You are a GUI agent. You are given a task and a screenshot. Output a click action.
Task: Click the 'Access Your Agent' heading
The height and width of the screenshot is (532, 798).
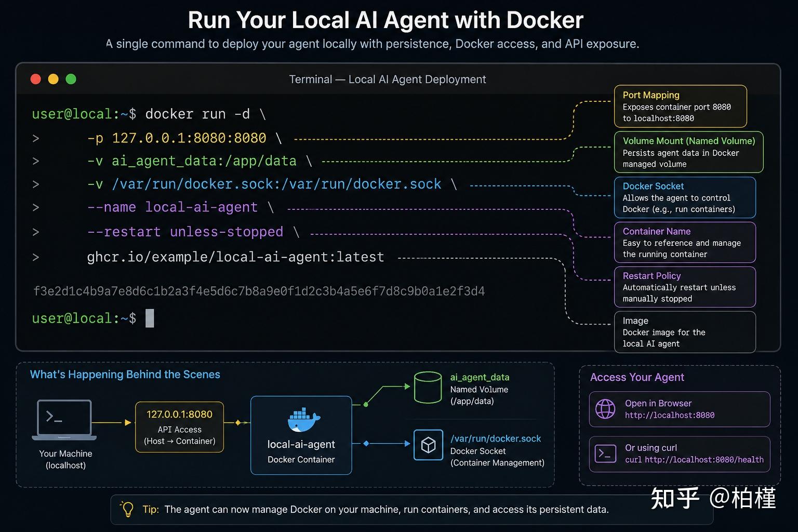pos(637,377)
